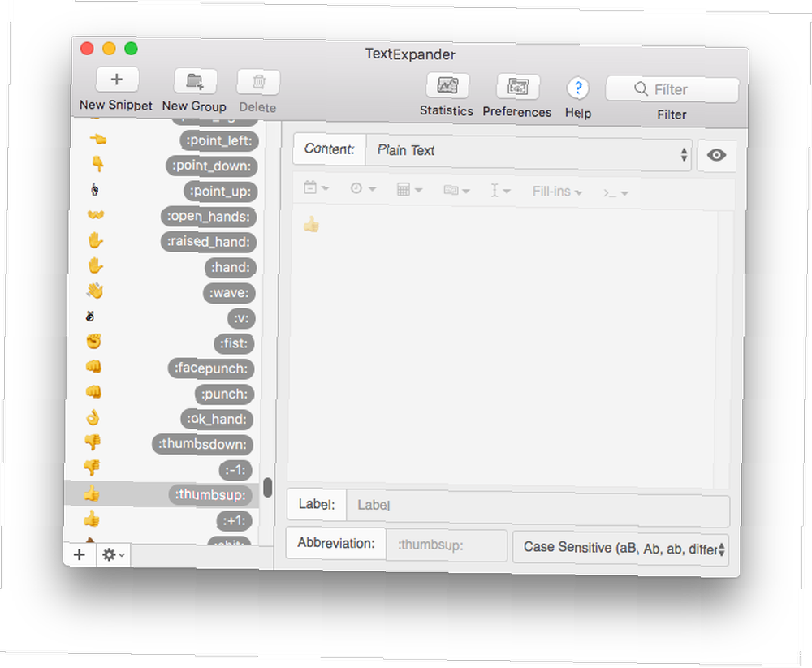Viewport: 812px width, 668px height.
Task: Open the cursor position menu
Action: coord(500,191)
